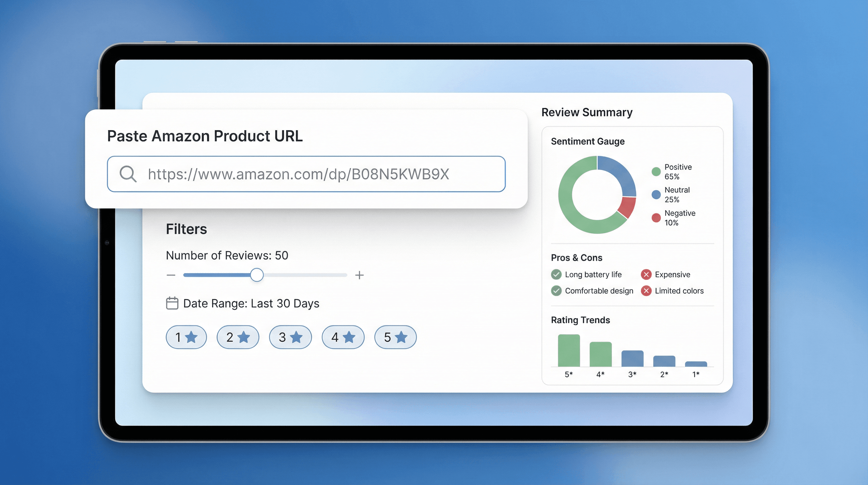Image resolution: width=868 pixels, height=485 pixels.
Task: Toggle the 2 star rating filter
Action: tap(238, 337)
